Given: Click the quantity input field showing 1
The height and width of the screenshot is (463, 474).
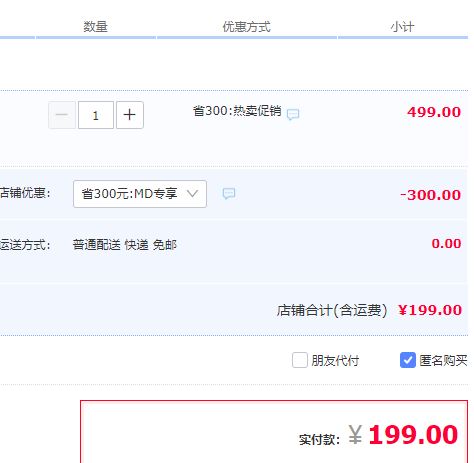Looking at the screenshot, I should 96,115.
